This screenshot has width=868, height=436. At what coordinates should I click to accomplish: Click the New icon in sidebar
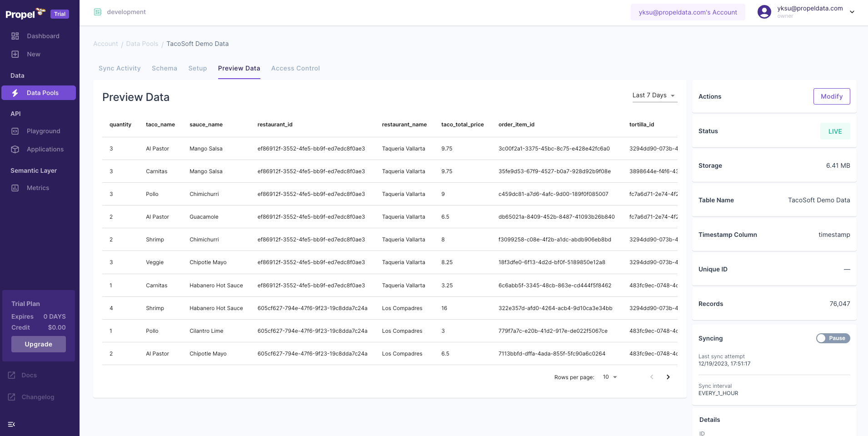click(x=33, y=54)
